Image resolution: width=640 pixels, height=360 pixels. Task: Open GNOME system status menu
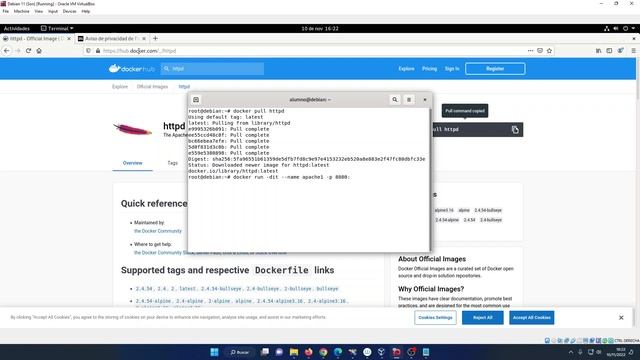[620, 29]
